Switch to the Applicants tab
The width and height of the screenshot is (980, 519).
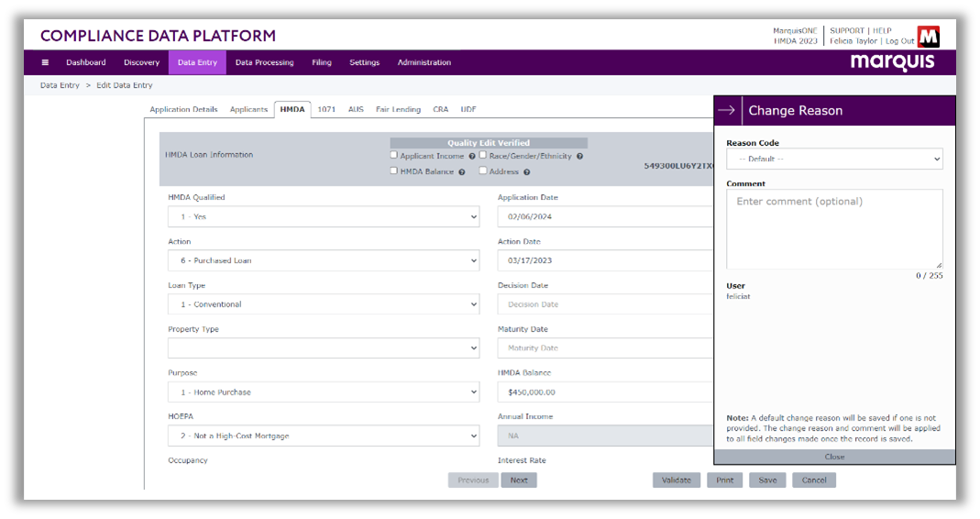pyautogui.click(x=248, y=109)
